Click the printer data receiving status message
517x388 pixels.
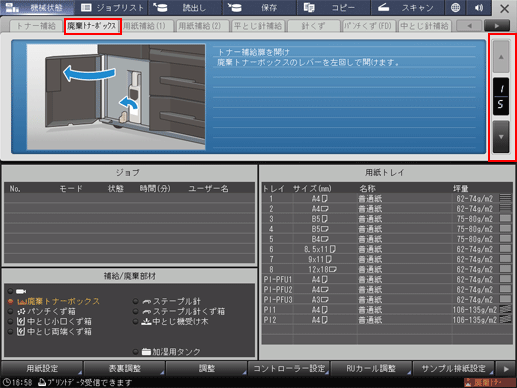[85, 382]
